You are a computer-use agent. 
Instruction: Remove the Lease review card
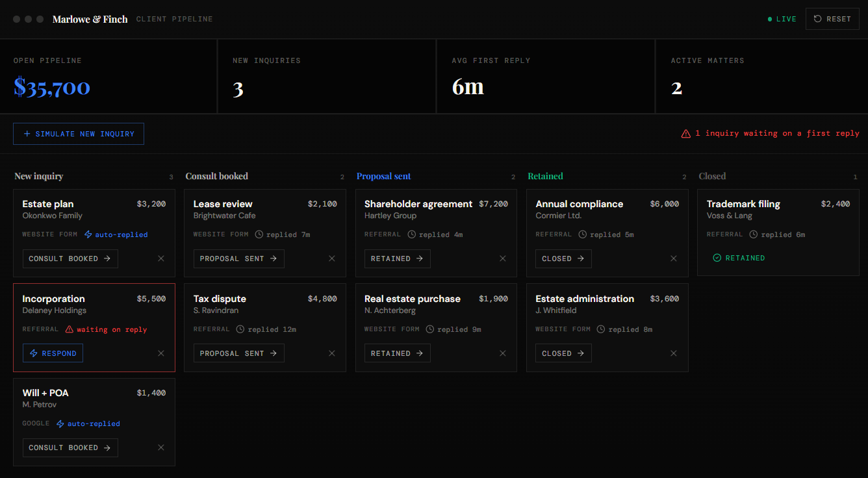pos(332,258)
